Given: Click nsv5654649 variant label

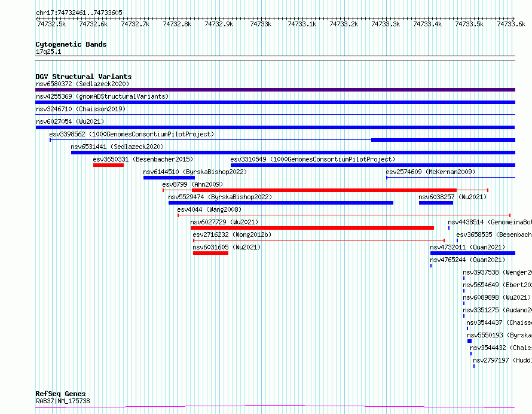Looking at the screenshot, I should [x=497, y=285].
